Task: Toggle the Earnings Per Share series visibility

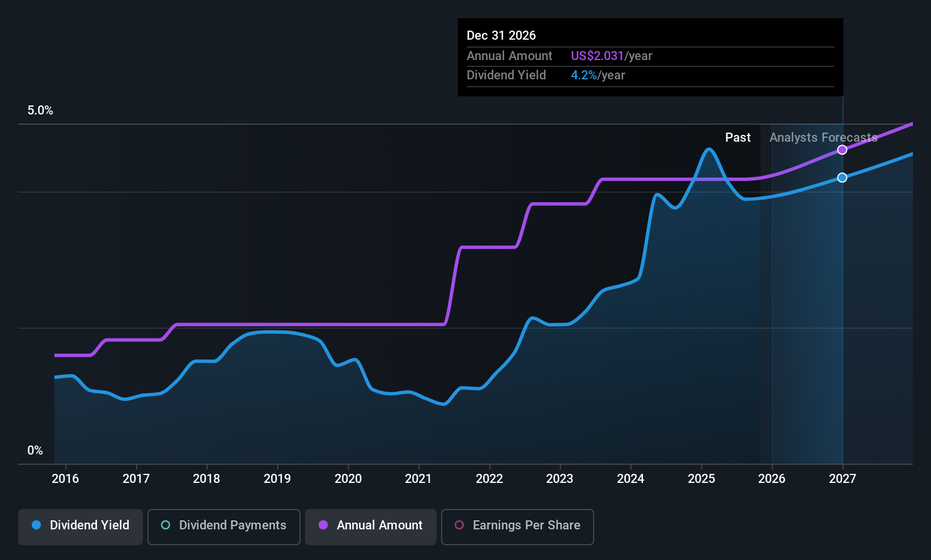Action: (517, 527)
